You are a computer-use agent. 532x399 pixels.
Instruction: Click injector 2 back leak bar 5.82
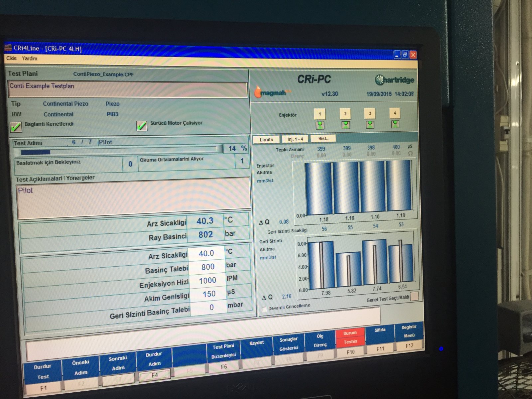click(x=348, y=269)
